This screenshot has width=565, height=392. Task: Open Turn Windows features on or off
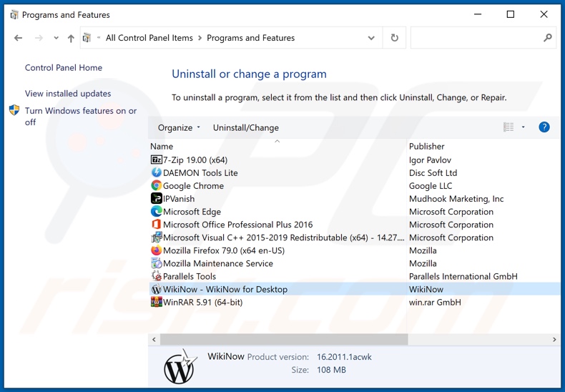pyautogui.click(x=81, y=116)
